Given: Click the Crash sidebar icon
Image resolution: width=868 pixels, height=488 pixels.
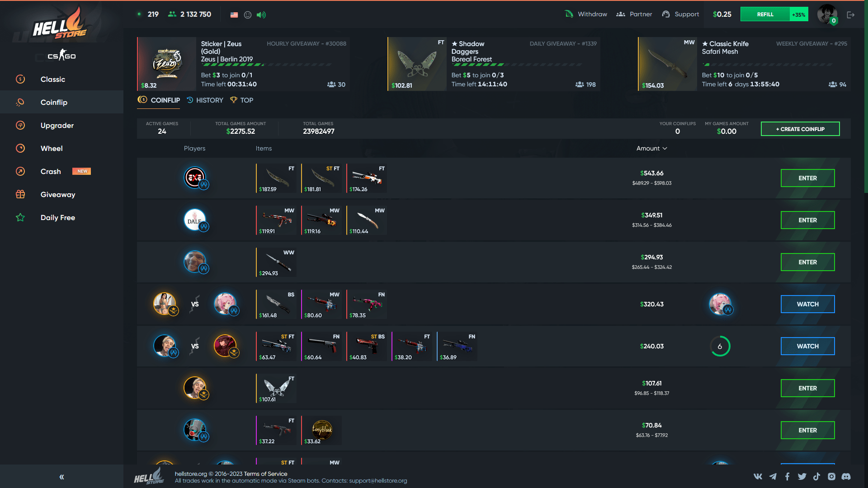Looking at the screenshot, I should [x=20, y=172].
